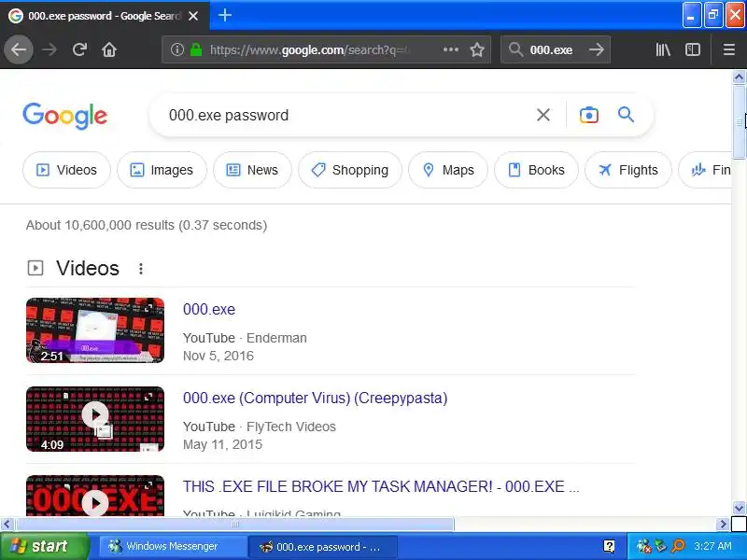
Task: Open the Windows Start menu
Action: (45, 546)
